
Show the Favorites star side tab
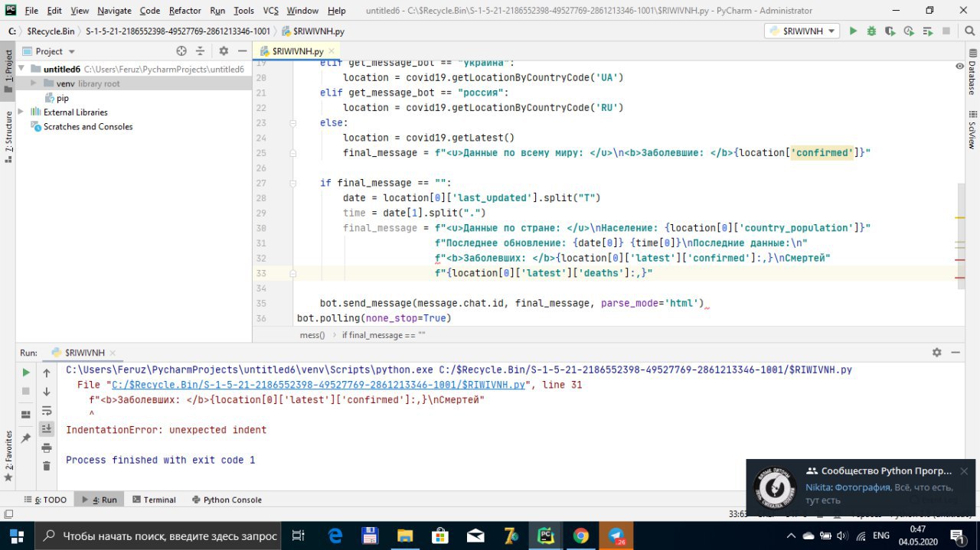(x=8, y=457)
